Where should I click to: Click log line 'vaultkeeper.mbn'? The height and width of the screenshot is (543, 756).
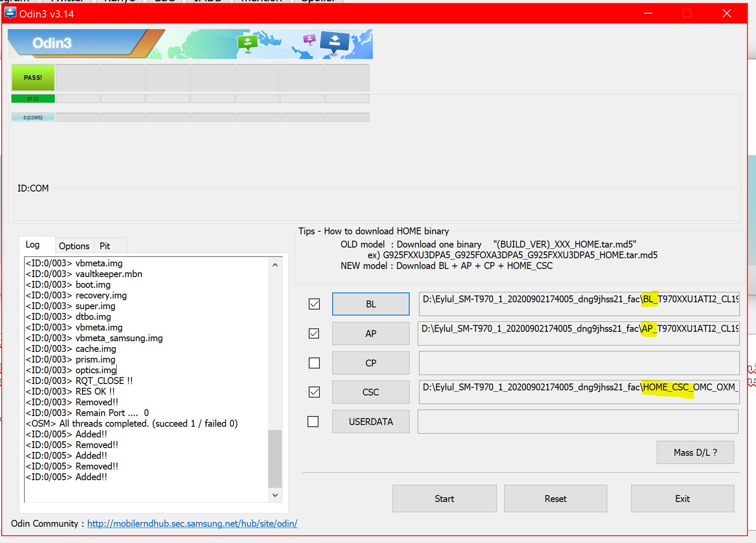[x=84, y=274]
